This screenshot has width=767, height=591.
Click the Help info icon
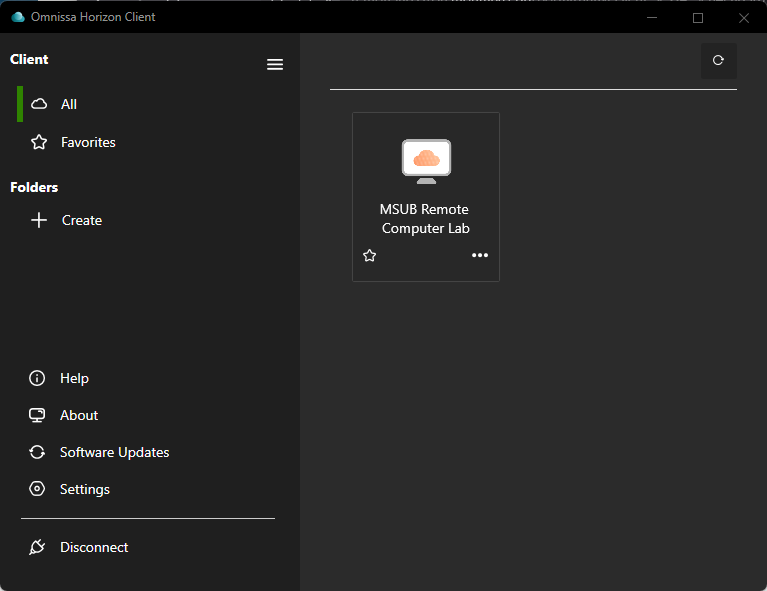pos(38,378)
